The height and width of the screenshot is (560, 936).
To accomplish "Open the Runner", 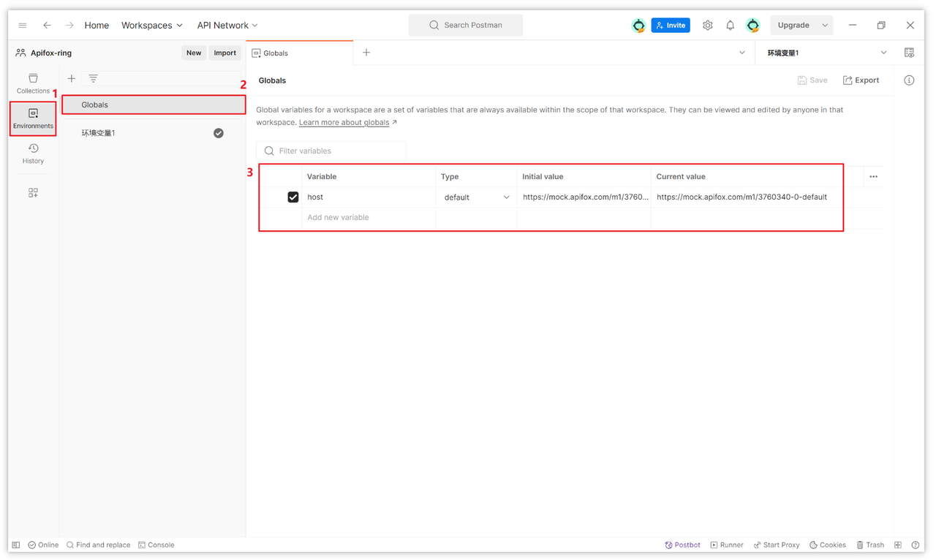I will click(726, 545).
